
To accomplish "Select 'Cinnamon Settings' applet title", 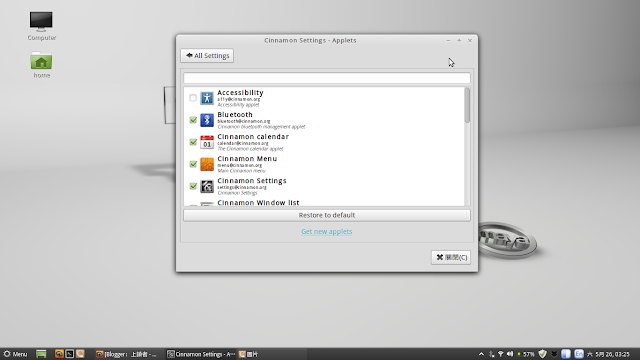I will 252,181.
